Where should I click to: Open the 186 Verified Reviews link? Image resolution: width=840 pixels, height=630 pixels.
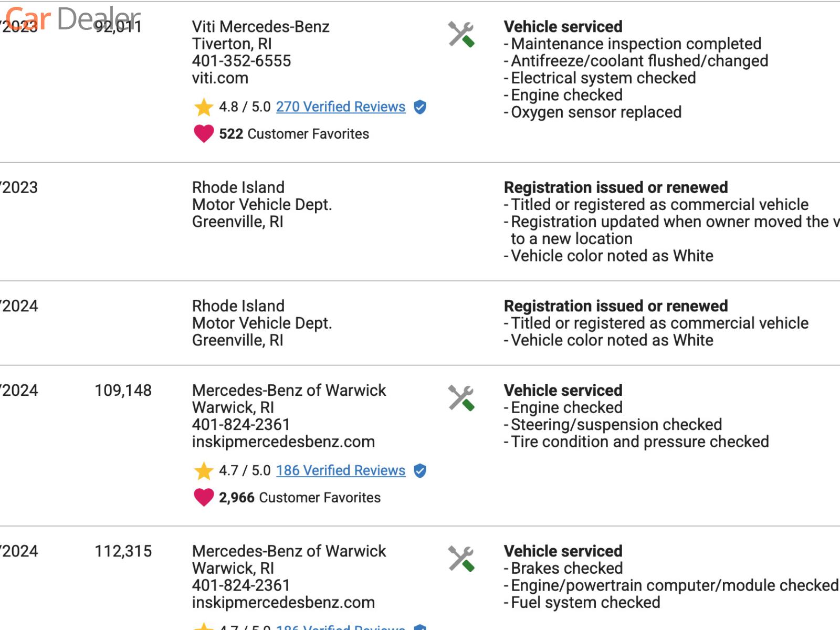pos(340,470)
